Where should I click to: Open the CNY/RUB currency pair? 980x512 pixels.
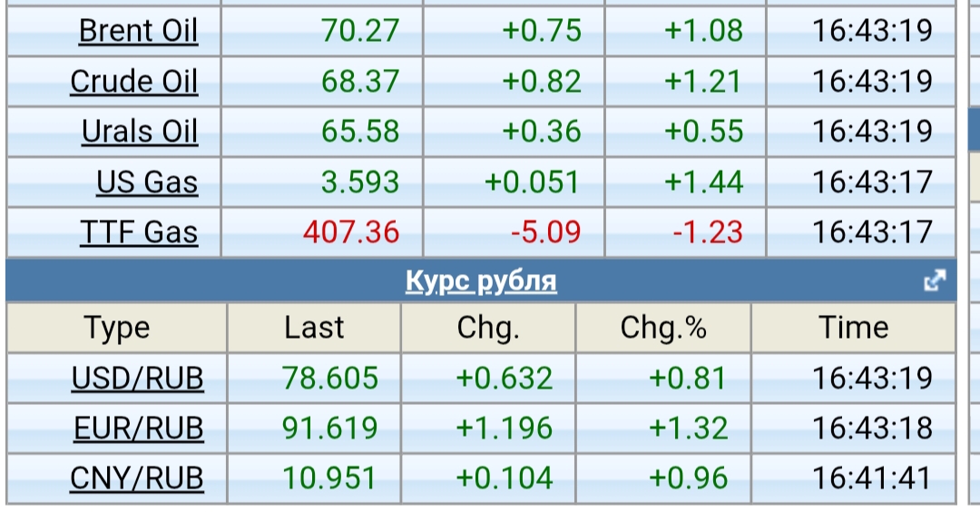tap(137, 478)
